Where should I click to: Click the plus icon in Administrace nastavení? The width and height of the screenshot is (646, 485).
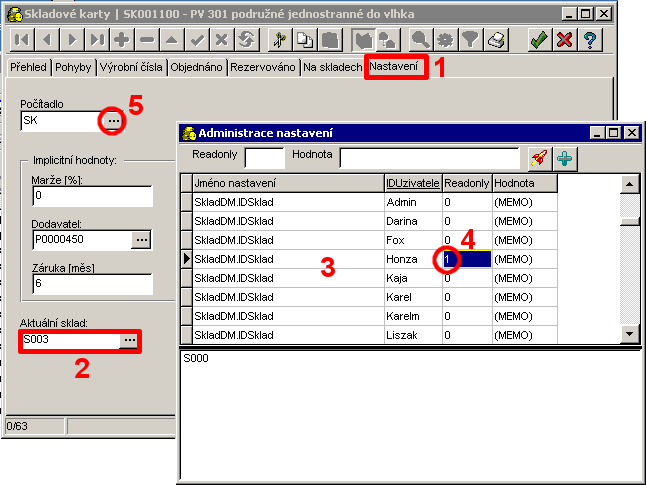[565, 157]
